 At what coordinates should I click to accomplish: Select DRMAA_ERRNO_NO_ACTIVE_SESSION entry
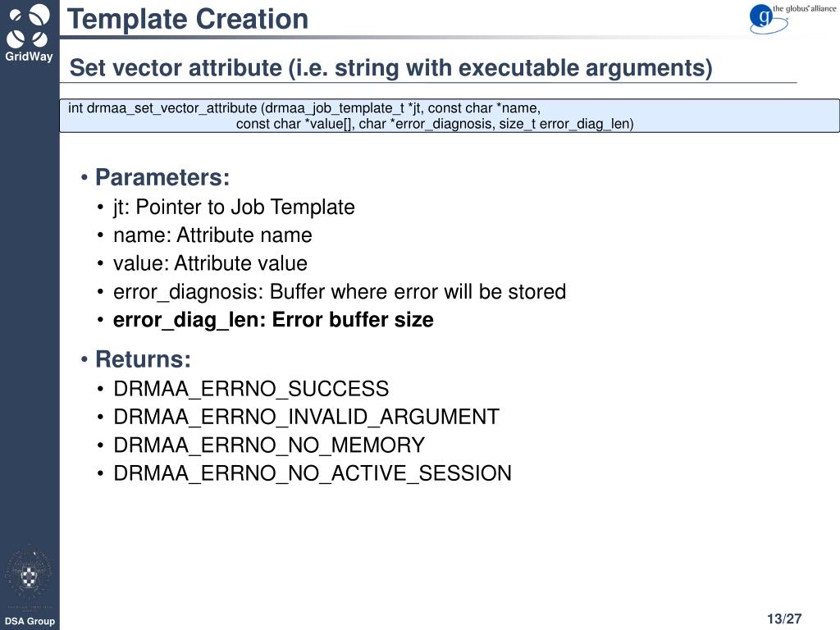tap(313, 473)
